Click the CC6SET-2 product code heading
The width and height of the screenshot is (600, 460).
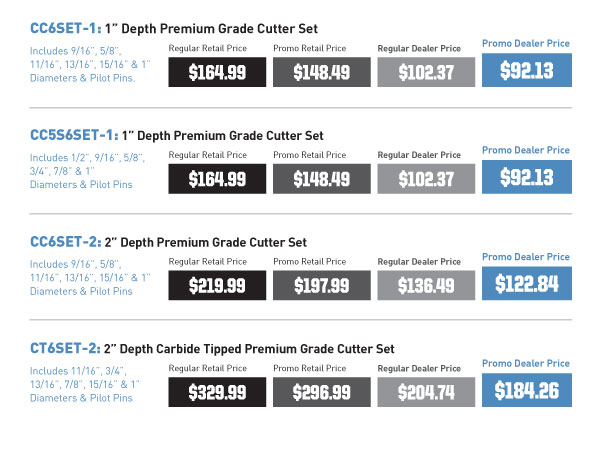[66, 242]
